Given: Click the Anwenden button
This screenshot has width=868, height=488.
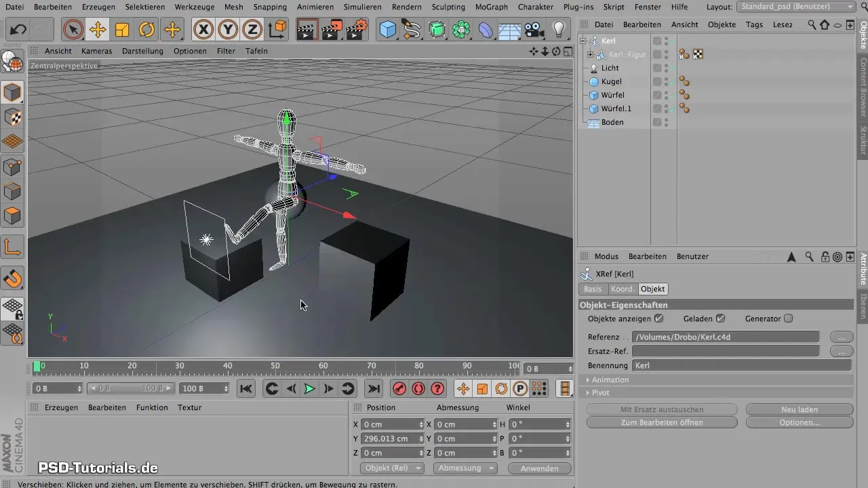Looking at the screenshot, I should pos(540,468).
